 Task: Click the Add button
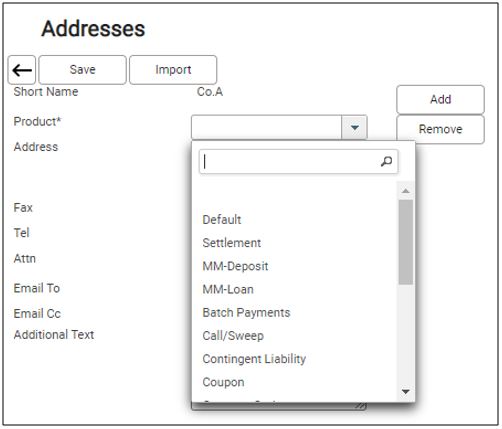pyautogui.click(x=440, y=100)
